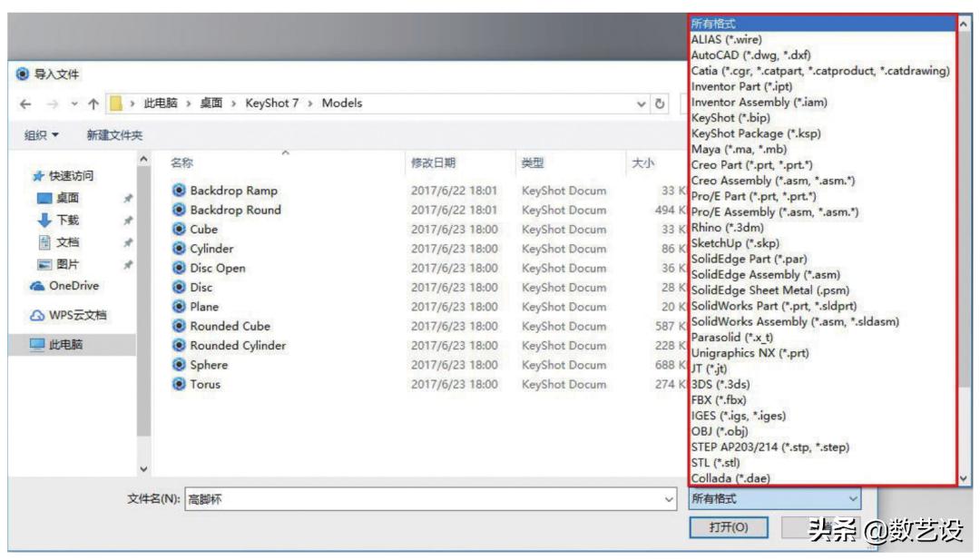Screen dimensions: 980x560
Task: Click the 新建文件夹 button
Action: pos(114,135)
